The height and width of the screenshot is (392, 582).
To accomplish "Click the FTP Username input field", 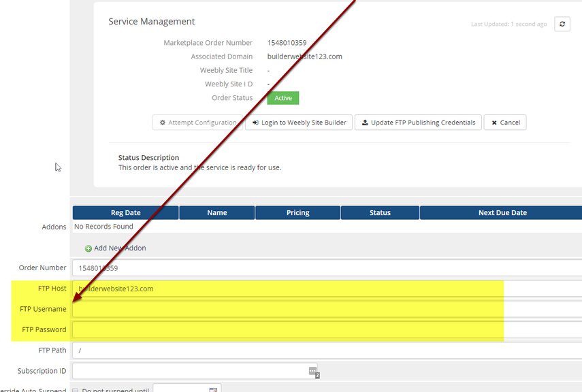I will click(x=327, y=309).
